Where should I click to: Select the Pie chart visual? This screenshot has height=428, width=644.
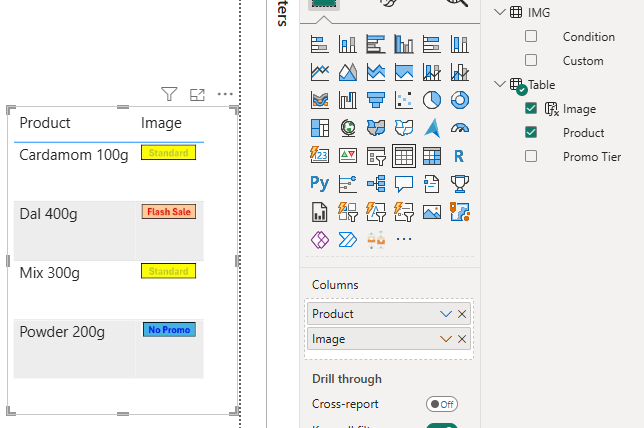[432, 100]
